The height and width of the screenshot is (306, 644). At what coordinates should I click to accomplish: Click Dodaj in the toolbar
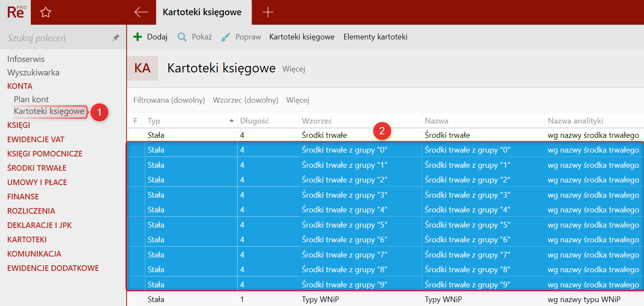pyautogui.click(x=157, y=37)
